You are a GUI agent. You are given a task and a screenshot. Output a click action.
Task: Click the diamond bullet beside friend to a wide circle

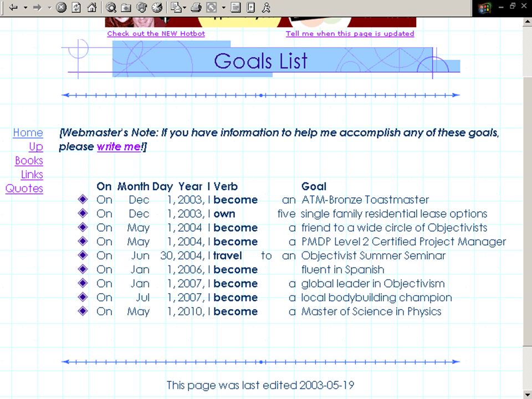(x=83, y=227)
